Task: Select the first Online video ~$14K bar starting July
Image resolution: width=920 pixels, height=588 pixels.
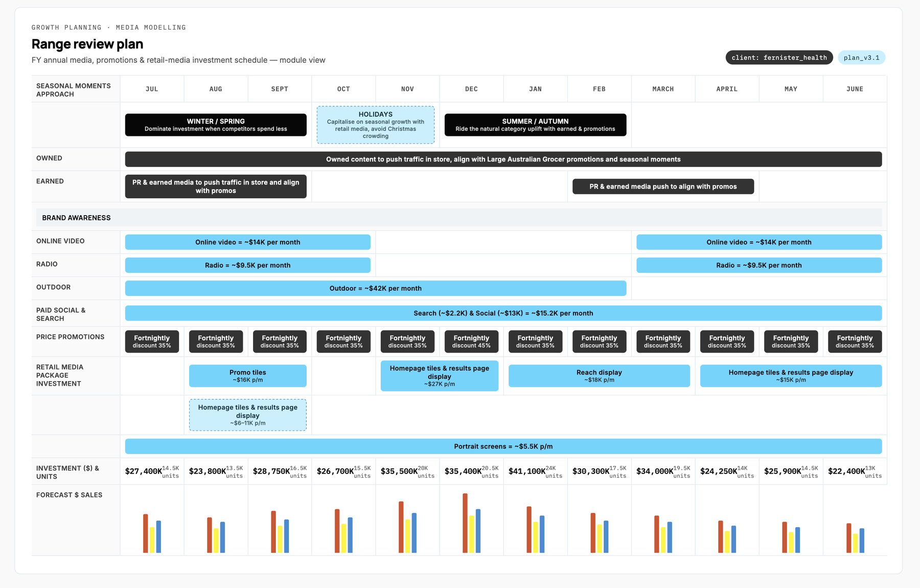Action: pyautogui.click(x=248, y=242)
